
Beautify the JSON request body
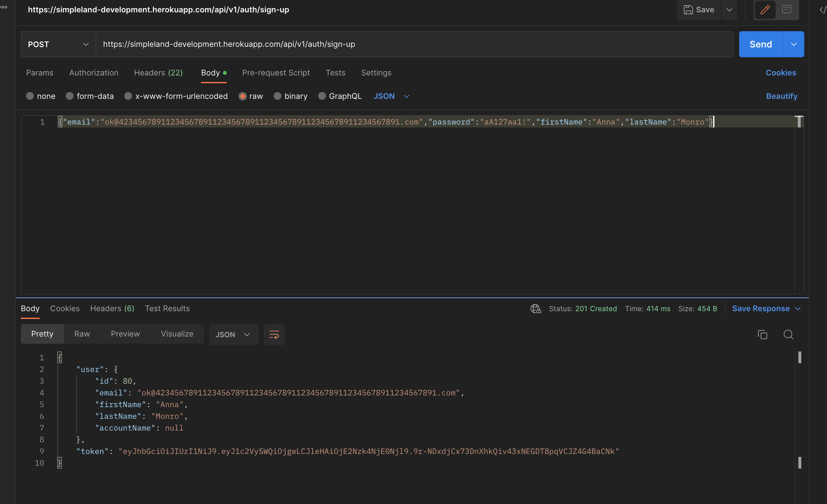coord(781,96)
